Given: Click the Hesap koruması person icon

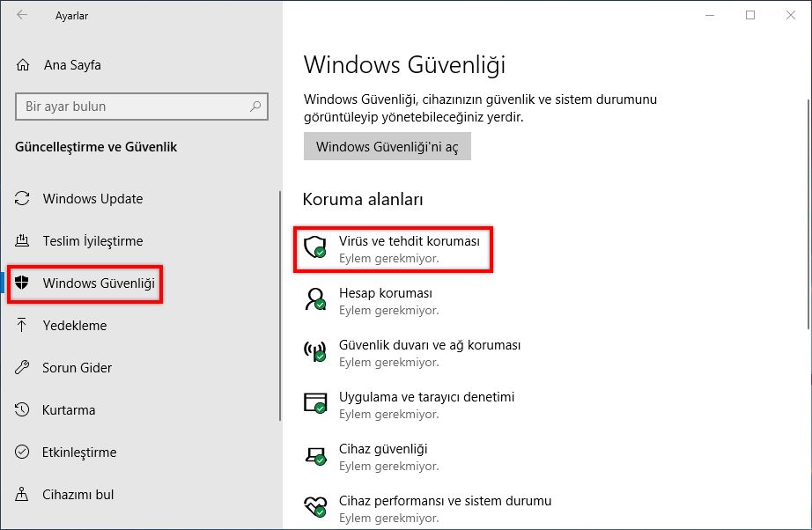Looking at the screenshot, I should pyautogui.click(x=314, y=300).
